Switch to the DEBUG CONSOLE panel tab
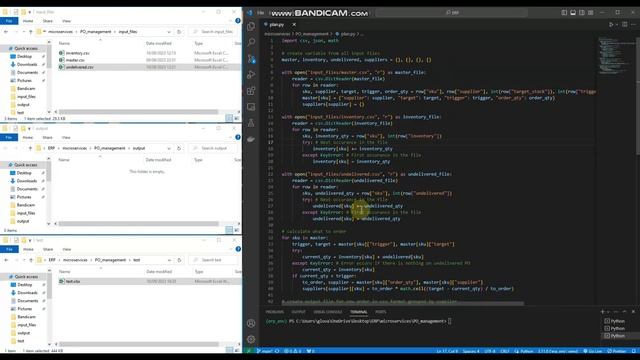 (x=328, y=312)
